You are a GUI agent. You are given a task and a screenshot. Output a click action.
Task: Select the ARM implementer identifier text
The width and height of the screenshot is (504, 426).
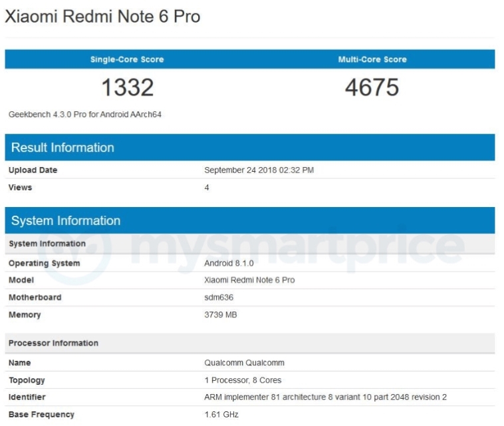coord(325,397)
